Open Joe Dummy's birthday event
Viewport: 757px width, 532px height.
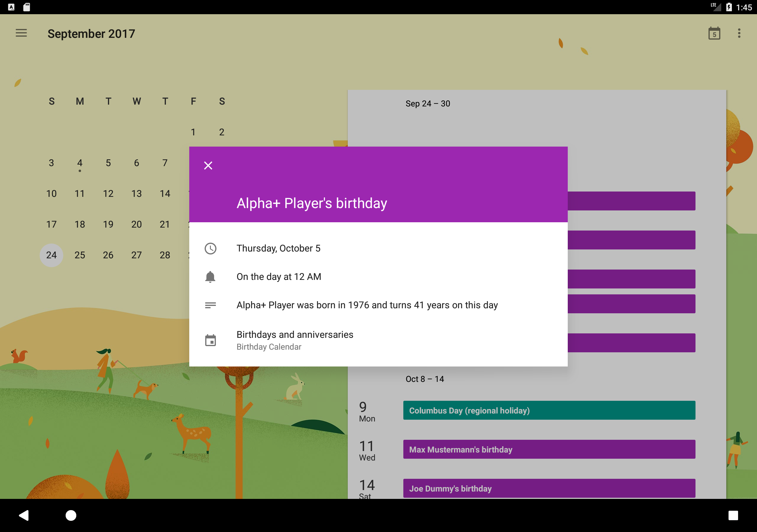coord(549,488)
